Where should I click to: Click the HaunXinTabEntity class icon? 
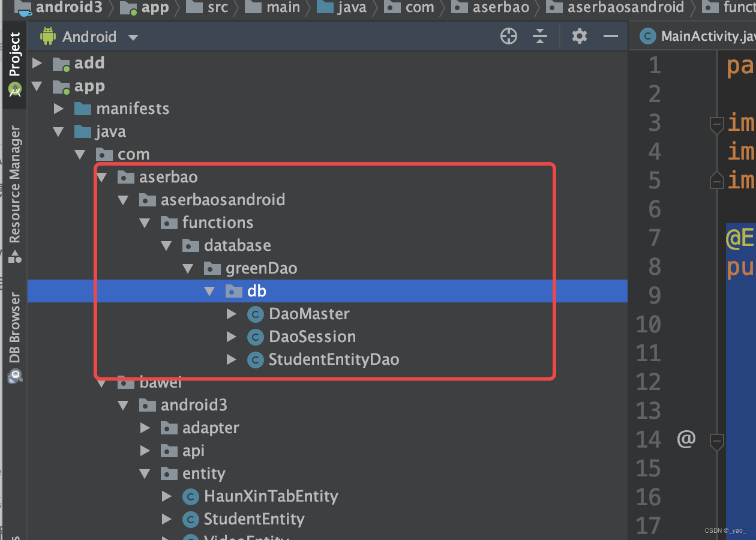click(x=191, y=497)
